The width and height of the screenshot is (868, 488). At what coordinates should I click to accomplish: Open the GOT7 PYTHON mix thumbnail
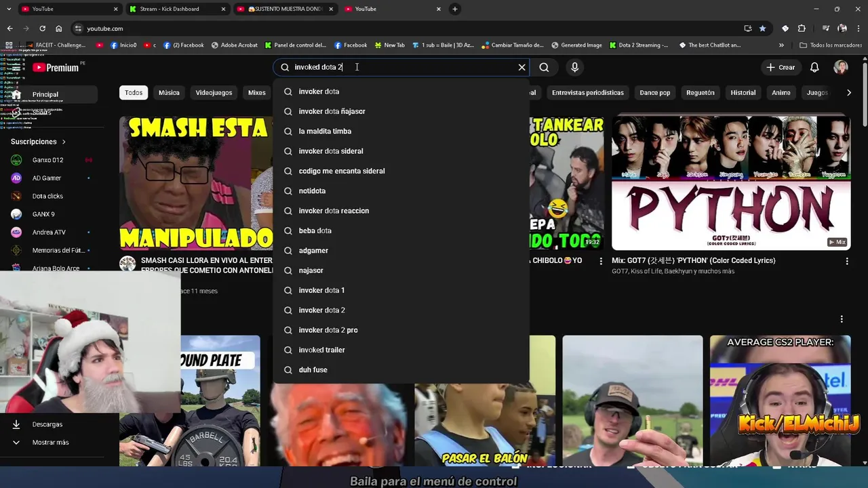(x=731, y=183)
